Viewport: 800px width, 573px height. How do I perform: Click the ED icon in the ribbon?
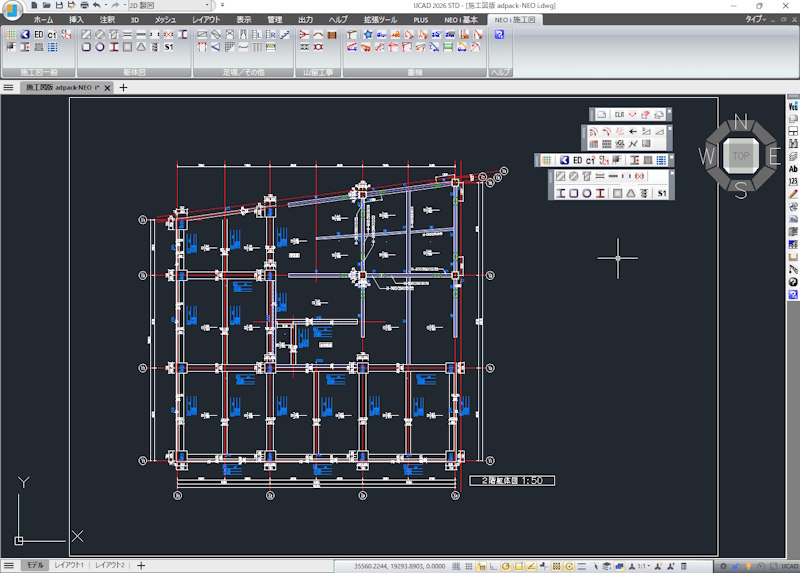pyautogui.click(x=39, y=35)
